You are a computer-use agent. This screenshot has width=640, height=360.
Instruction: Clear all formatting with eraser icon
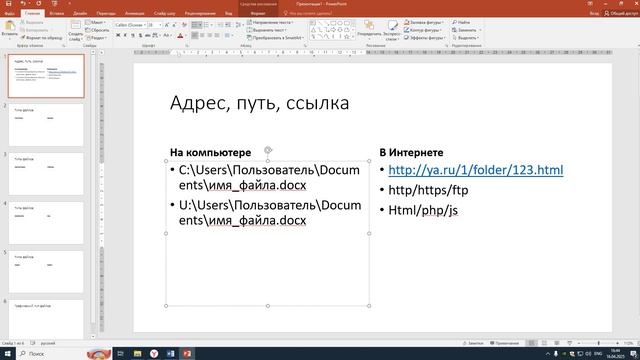point(184,25)
